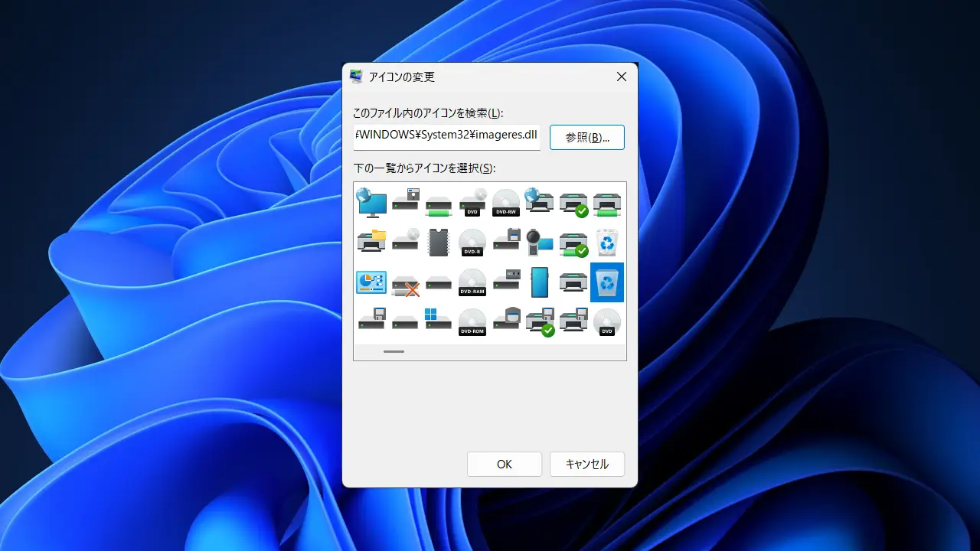Select the DVD-ROM disc icon
The width and height of the screenshot is (980, 551).
point(472,322)
